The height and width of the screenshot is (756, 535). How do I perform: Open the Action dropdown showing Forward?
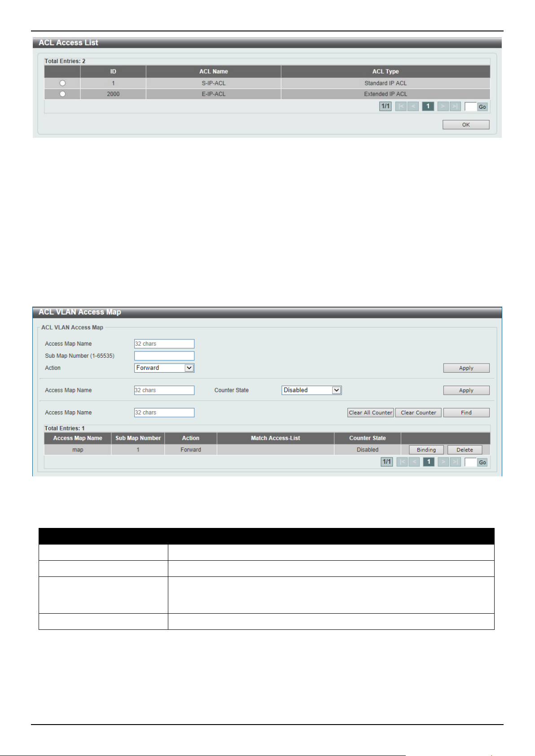[x=164, y=368]
